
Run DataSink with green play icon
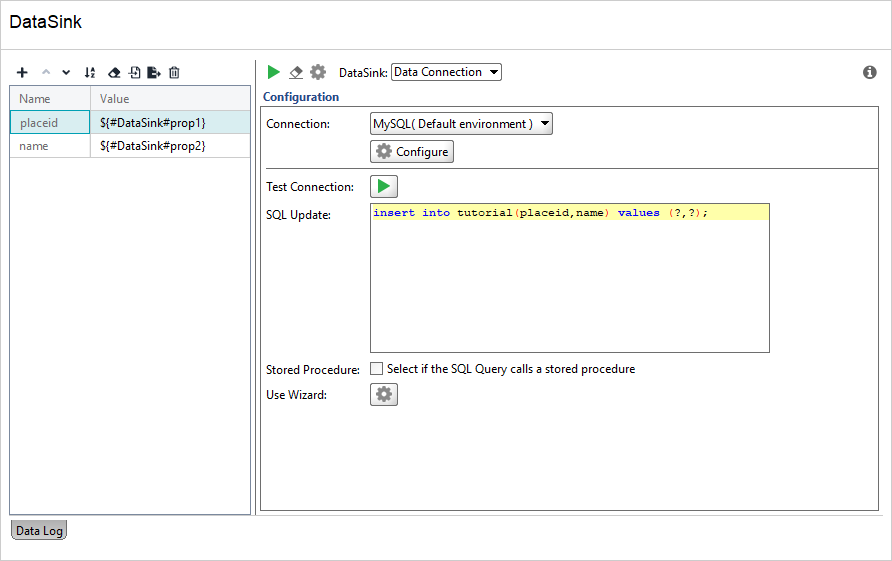(274, 72)
